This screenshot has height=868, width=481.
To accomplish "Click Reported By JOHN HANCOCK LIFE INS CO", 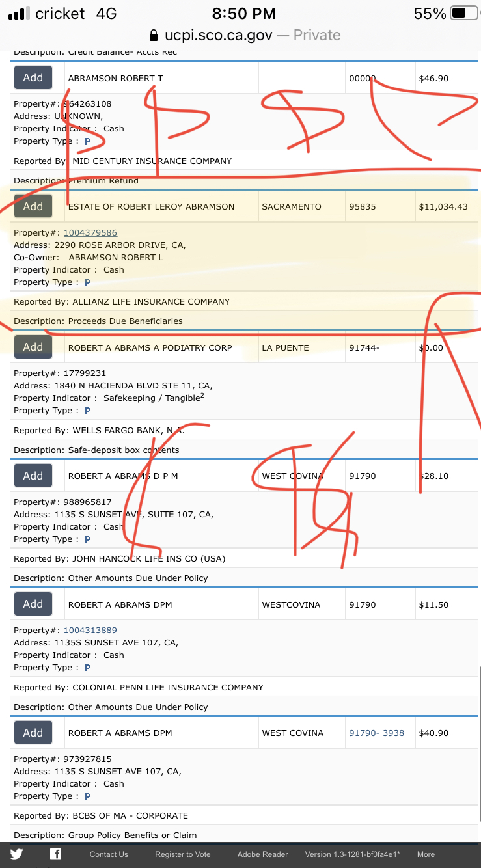I will point(120,558).
